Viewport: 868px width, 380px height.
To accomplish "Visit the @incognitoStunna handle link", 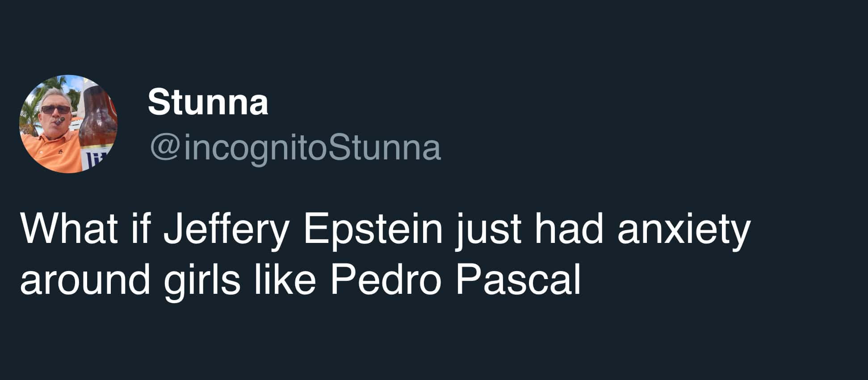I will tap(296, 148).
